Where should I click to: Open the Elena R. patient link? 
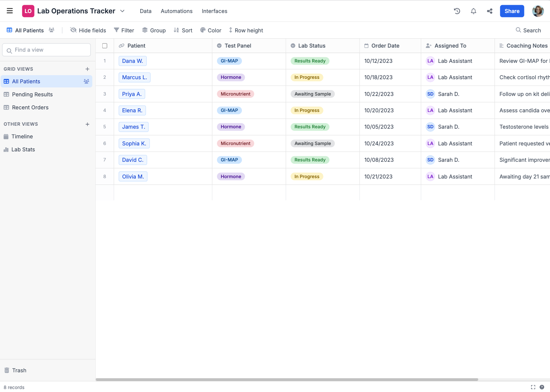(x=132, y=110)
